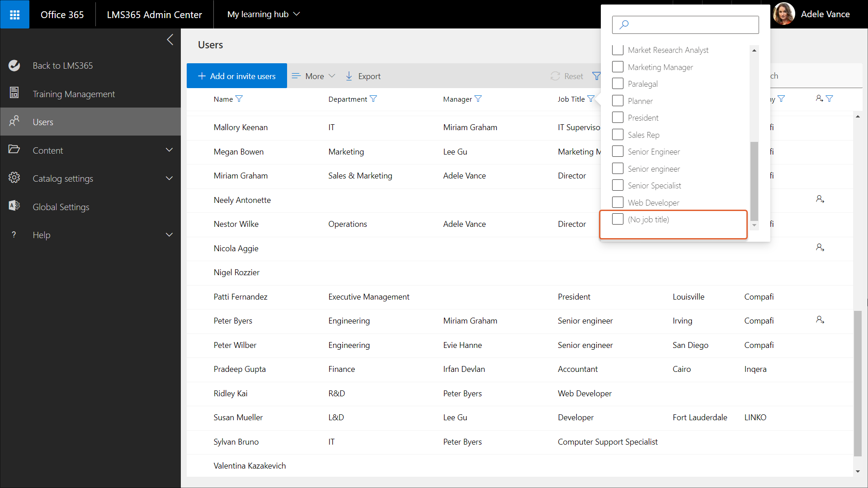The height and width of the screenshot is (488, 868).
Task: Open Training Management in sidebar
Action: [74, 94]
